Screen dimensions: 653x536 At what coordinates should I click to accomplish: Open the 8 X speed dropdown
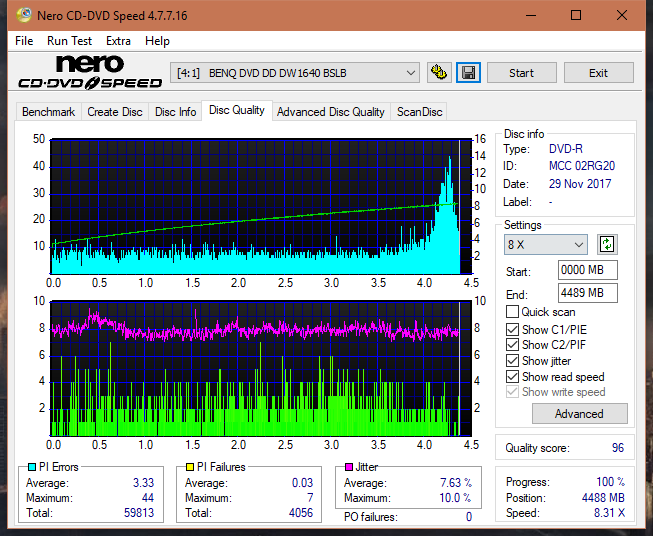click(x=546, y=244)
